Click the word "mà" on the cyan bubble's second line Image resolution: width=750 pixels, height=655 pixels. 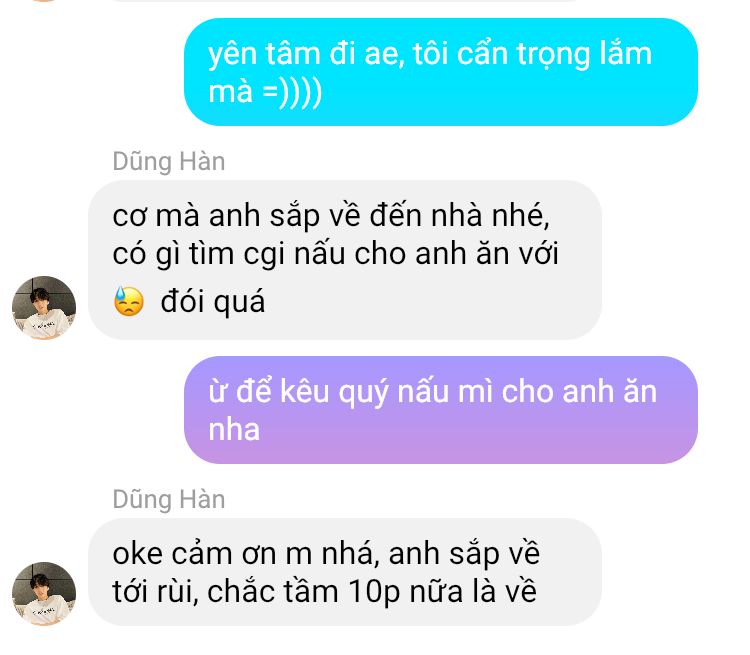[x=231, y=92]
